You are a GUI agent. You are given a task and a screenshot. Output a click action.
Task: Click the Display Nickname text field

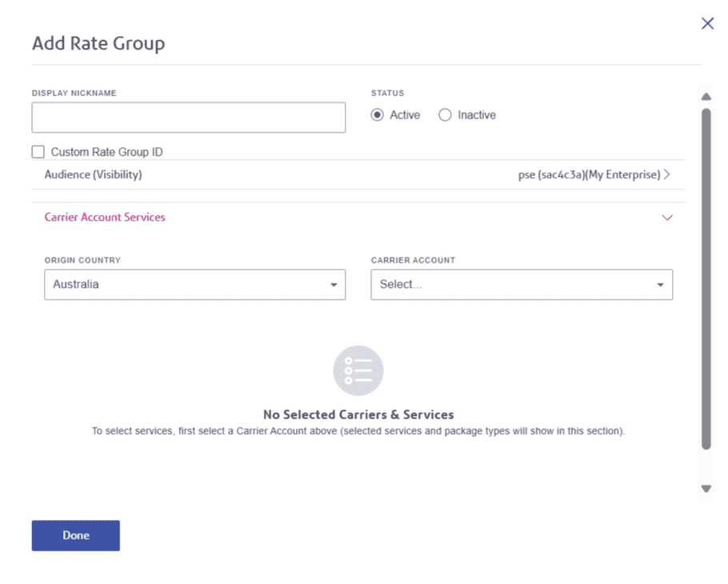pyautogui.click(x=188, y=118)
